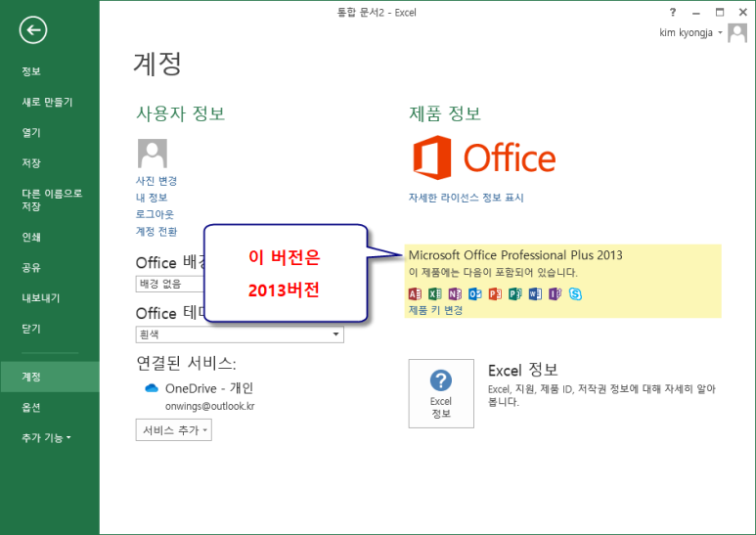Click the onwings@outlook.kr email text
This screenshot has height=535, width=756.
click(209, 406)
